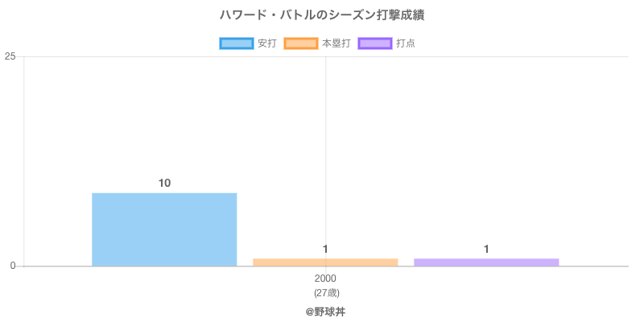Screen dimensions: 644x322
Task: Click the value 1 above the orange bar
Action: click(x=325, y=250)
